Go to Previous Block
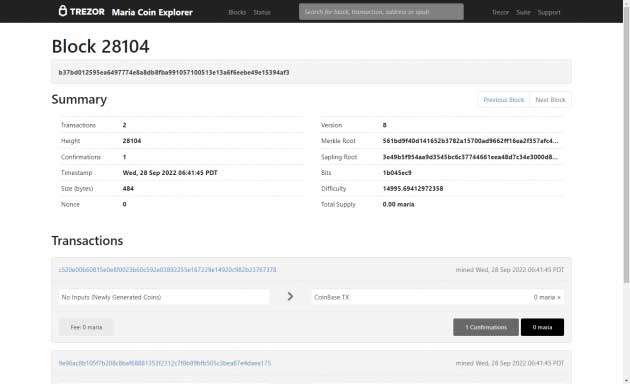The height and width of the screenshot is (384, 630). pyautogui.click(x=503, y=100)
